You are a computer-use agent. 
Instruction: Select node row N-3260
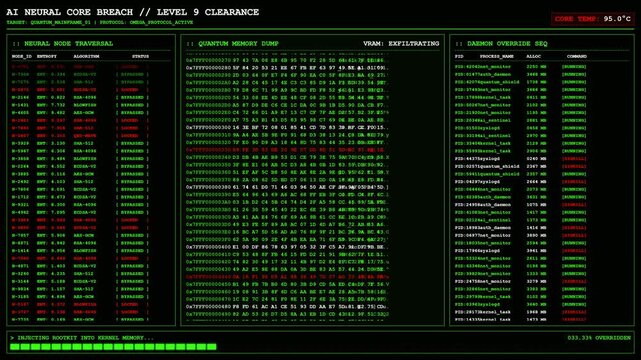80,274
